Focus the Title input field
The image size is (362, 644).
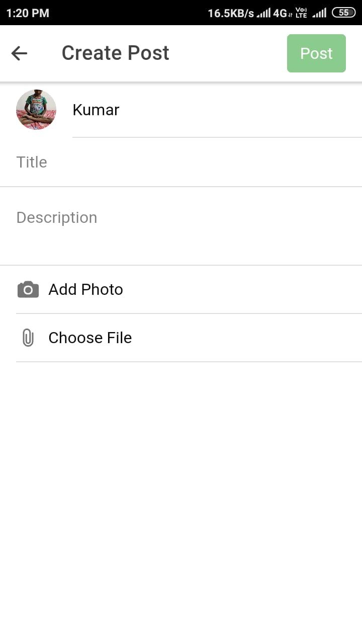click(x=181, y=162)
